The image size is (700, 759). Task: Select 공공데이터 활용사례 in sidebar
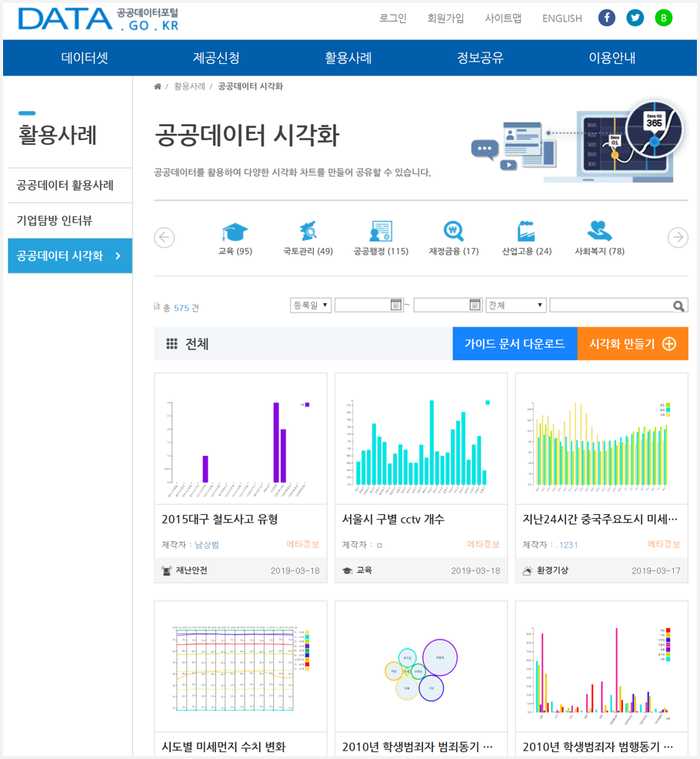pyautogui.click(x=70, y=186)
